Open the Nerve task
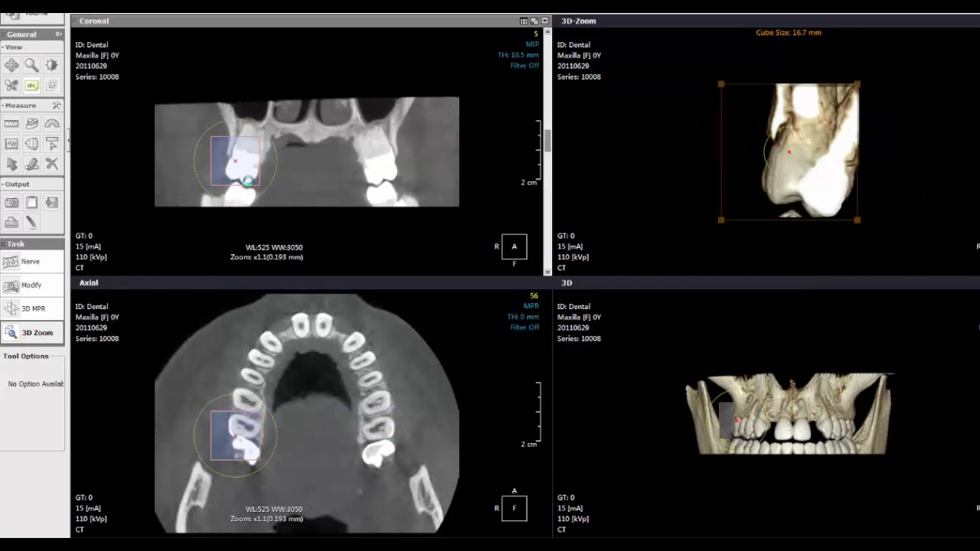980x551 pixels. (x=32, y=262)
